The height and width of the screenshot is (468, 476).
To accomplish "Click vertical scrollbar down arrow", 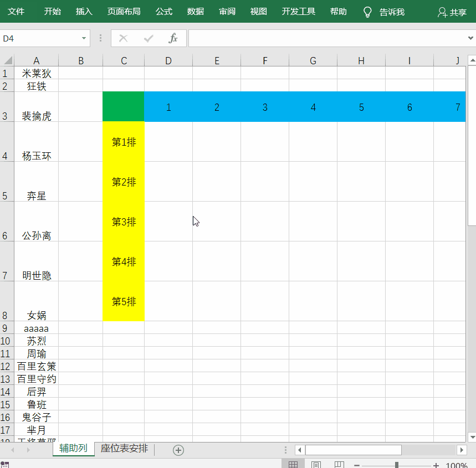I will [x=472, y=437].
